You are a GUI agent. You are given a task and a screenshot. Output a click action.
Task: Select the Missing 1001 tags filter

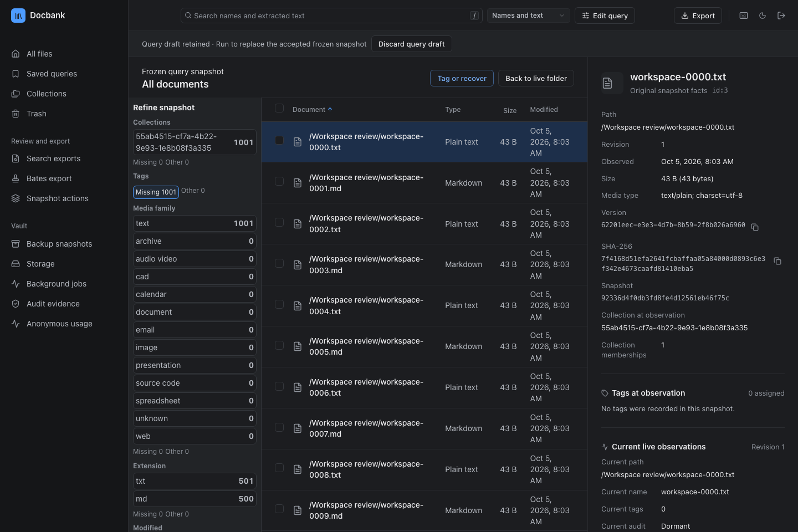coord(156,192)
